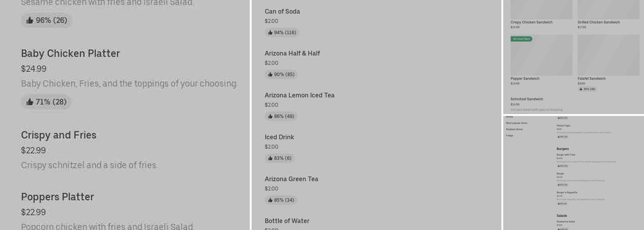Click thumbs-up icon under Iced Drink

pyautogui.click(x=270, y=158)
